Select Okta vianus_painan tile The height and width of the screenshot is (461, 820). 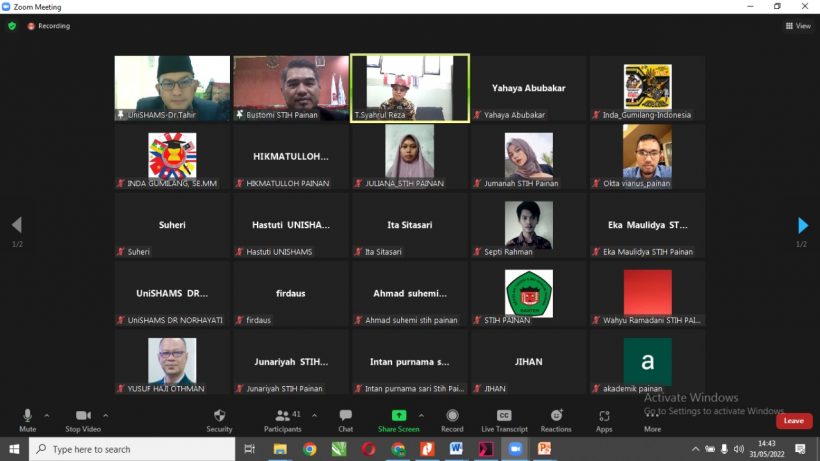point(647,157)
